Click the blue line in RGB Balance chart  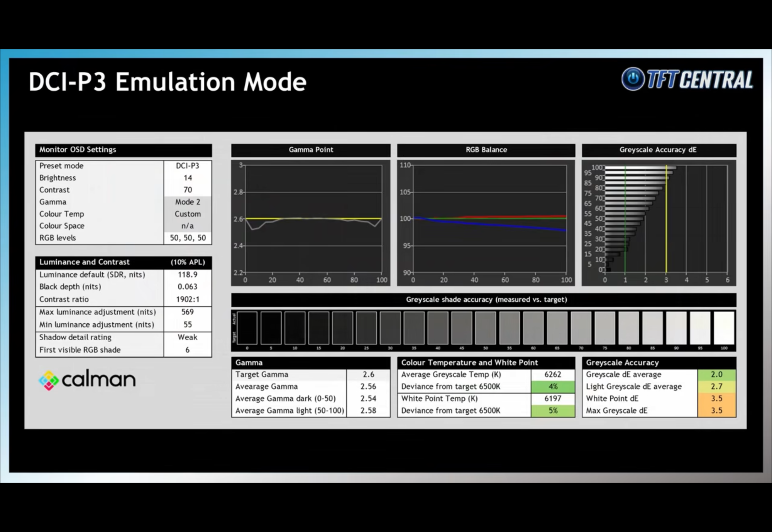[x=513, y=225]
